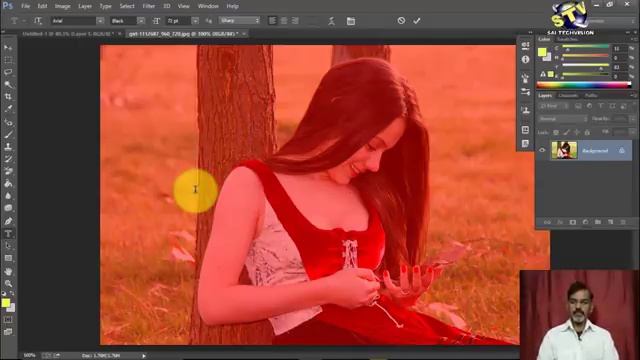Commit current text edits with checkmark

(416, 20)
